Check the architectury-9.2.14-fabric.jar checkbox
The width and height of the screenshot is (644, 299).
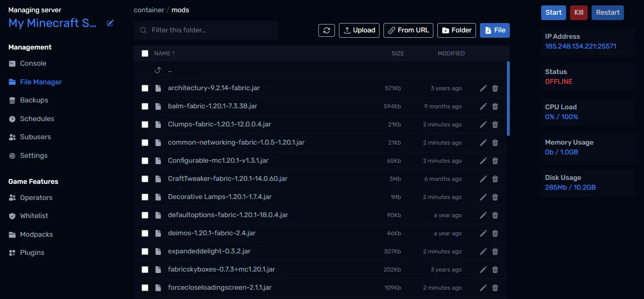pyautogui.click(x=145, y=88)
